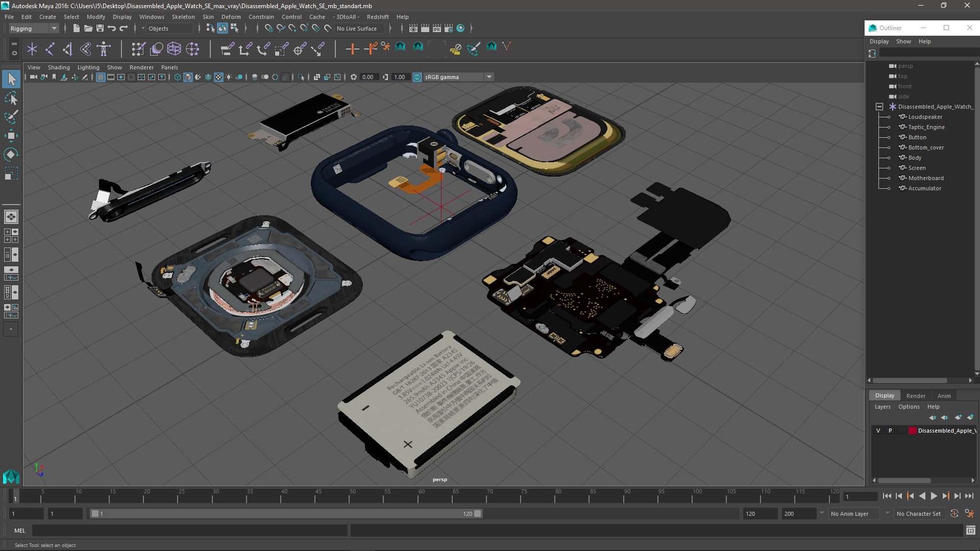
Task: Activate the Lasso select tool
Action: click(11, 98)
